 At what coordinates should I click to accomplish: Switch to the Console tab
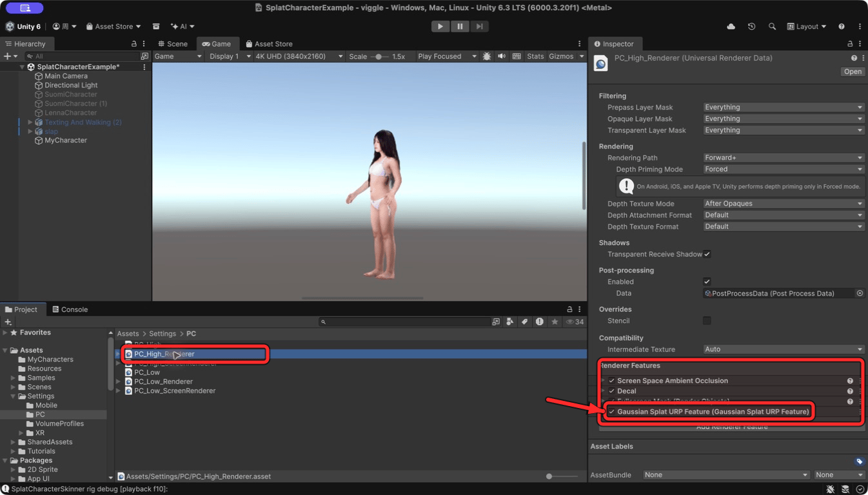point(70,309)
